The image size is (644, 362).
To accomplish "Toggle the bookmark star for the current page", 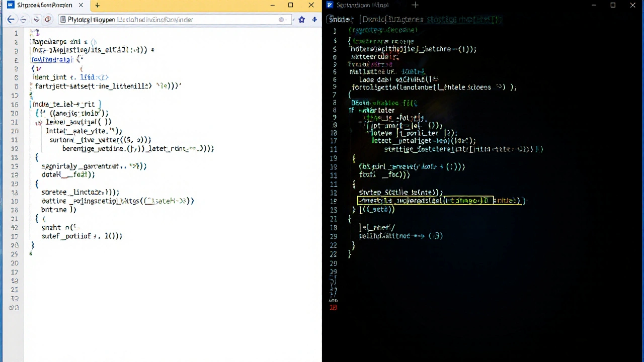I will pos(301,19).
